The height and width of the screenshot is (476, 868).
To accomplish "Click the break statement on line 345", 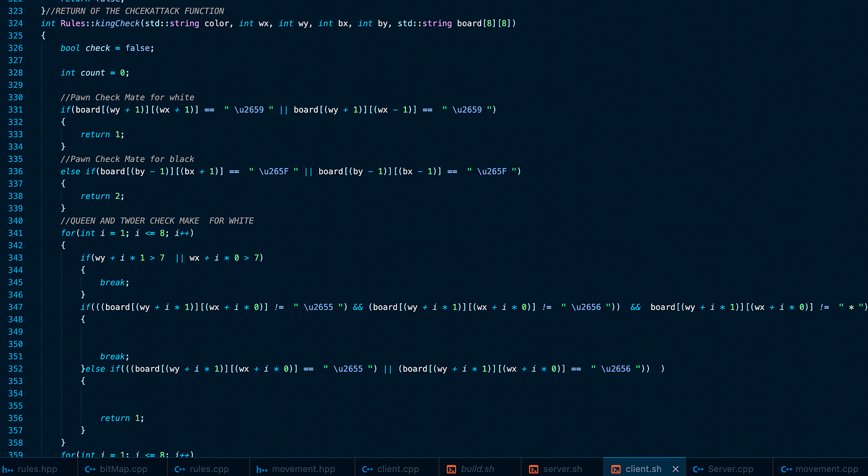I will [x=112, y=282].
